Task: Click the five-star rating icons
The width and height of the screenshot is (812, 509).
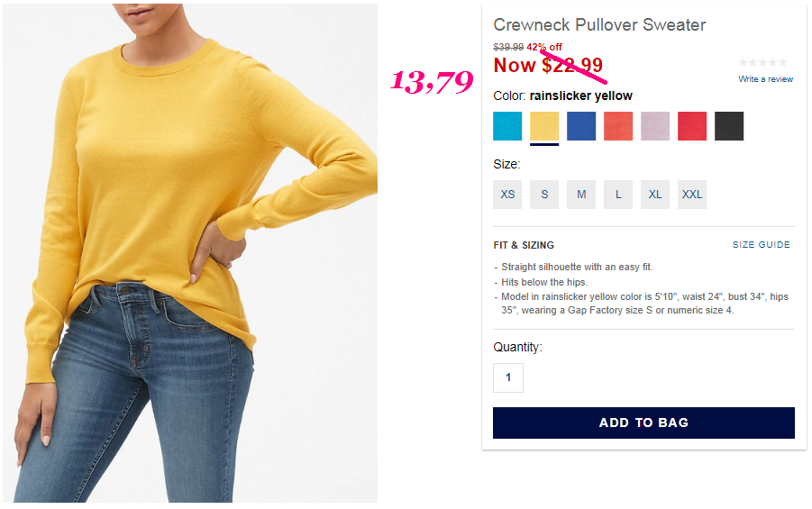Action: pyautogui.click(x=762, y=63)
